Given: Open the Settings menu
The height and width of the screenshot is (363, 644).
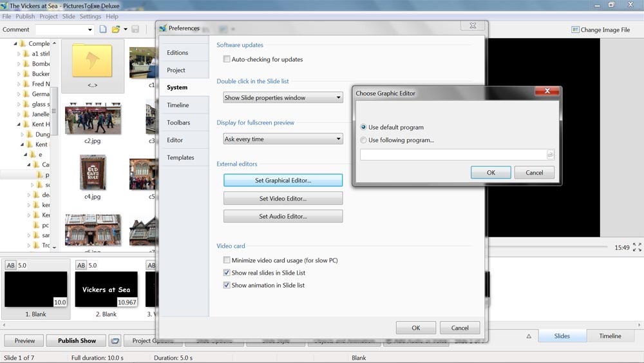Looking at the screenshot, I should (x=90, y=17).
